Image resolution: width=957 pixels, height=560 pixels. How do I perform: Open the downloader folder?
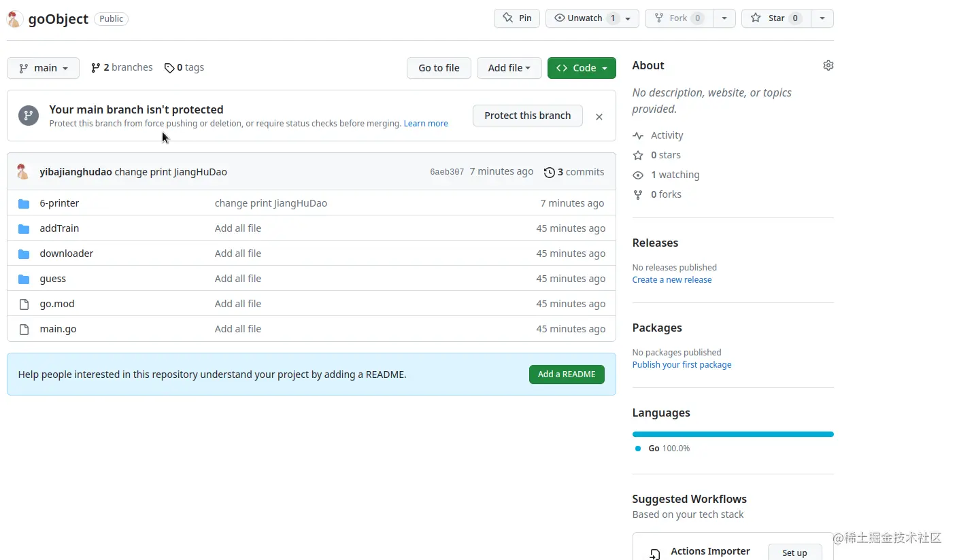tap(67, 253)
